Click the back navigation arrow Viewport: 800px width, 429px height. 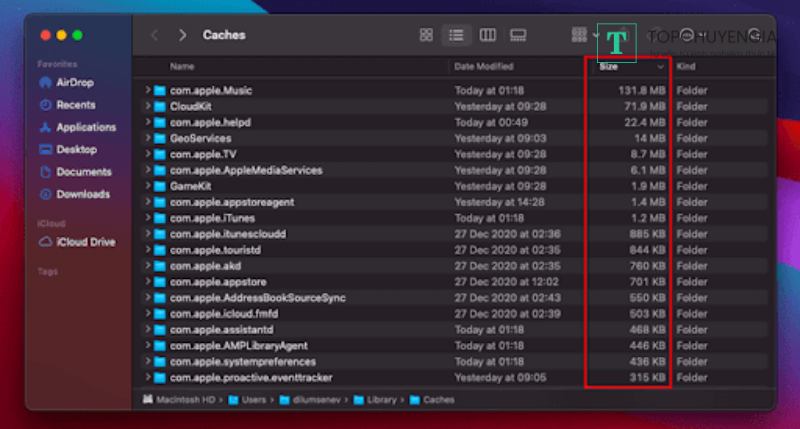coord(154,35)
